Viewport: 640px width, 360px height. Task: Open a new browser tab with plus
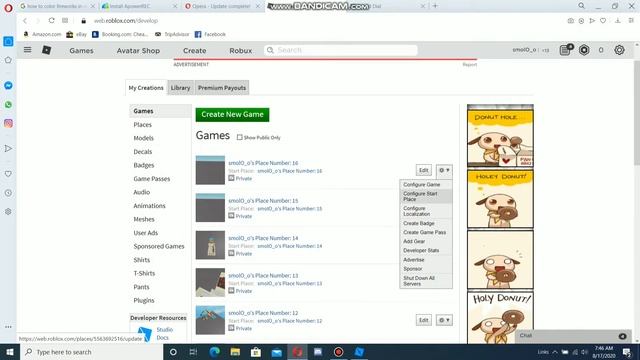pos(435,6)
